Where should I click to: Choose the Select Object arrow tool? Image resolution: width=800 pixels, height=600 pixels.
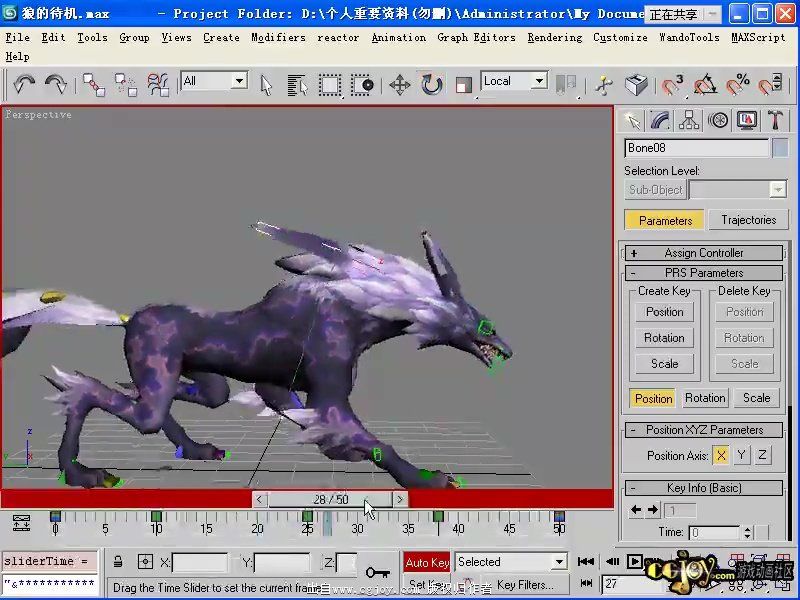266,85
